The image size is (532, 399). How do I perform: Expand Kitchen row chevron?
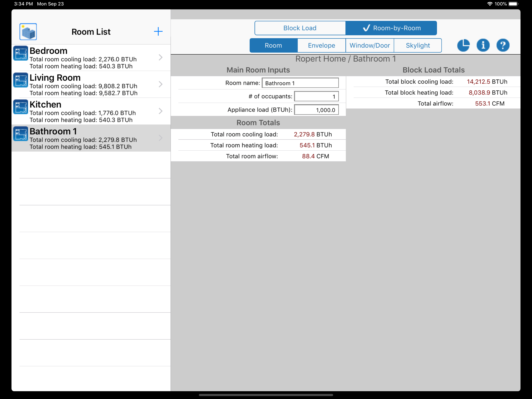(161, 111)
